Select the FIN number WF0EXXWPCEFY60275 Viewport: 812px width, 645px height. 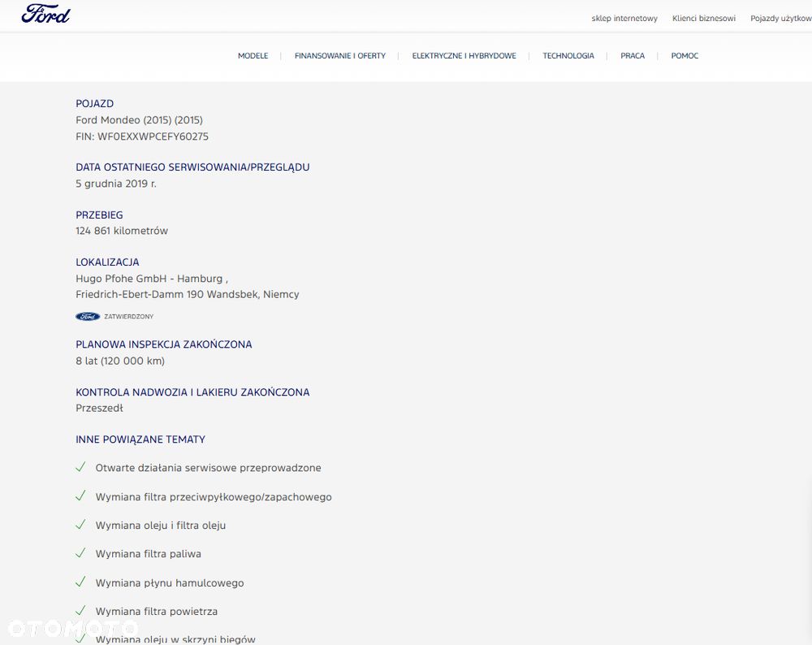coord(153,136)
